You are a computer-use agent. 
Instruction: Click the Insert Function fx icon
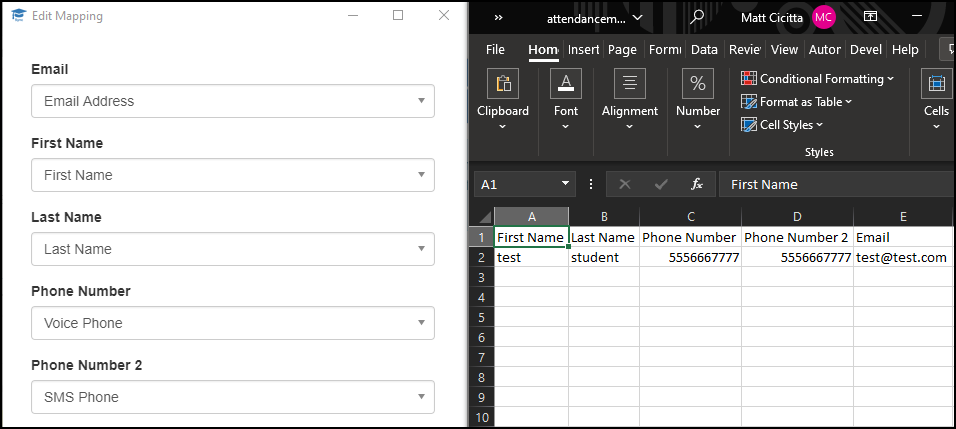(697, 184)
